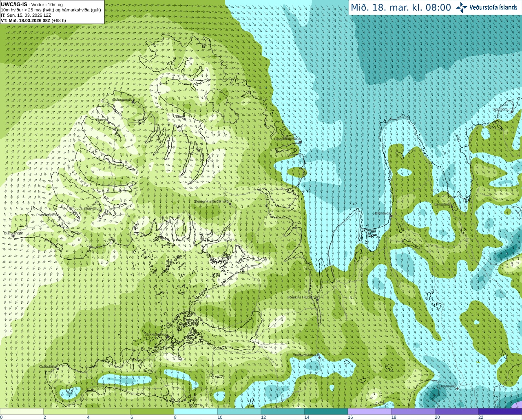
Task: Pick the 18–20 m/s legend swatch
Action: tap(413, 411)
